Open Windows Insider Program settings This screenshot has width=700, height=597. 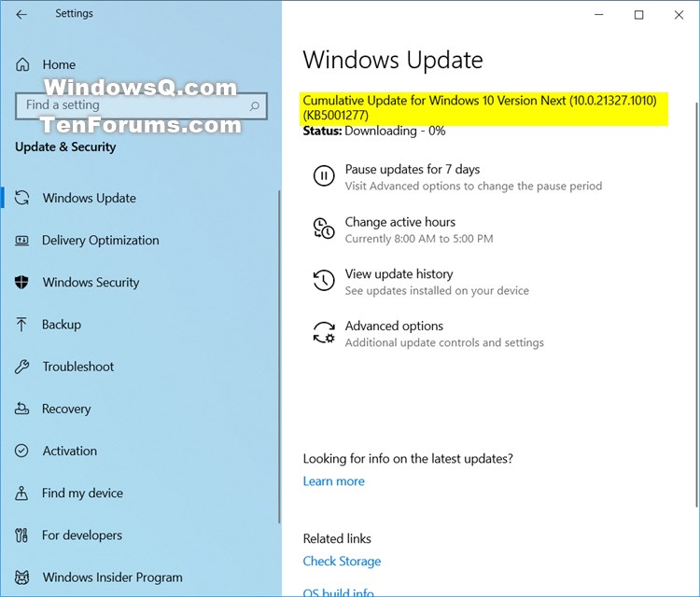point(113,577)
